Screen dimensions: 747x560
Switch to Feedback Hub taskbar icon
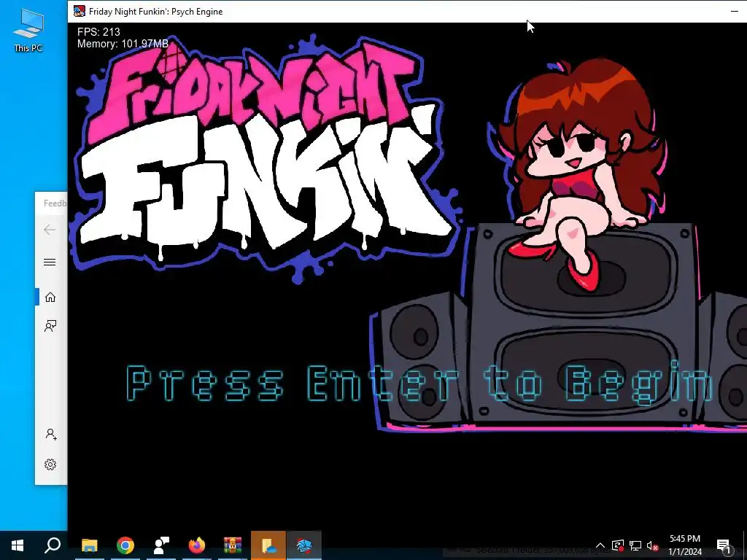click(161, 545)
